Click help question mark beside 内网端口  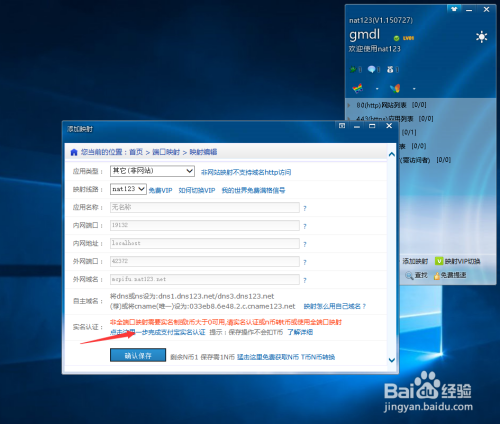(305, 226)
